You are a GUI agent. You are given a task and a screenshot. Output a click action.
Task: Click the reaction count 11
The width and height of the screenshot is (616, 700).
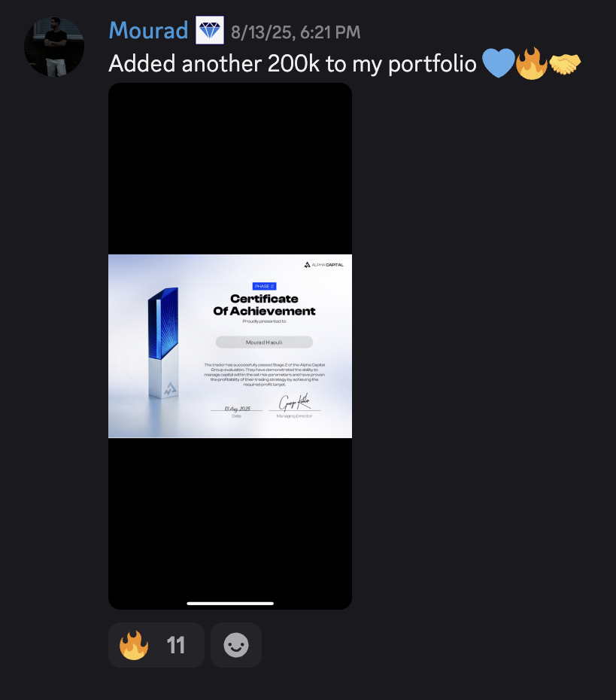tap(176, 645)
